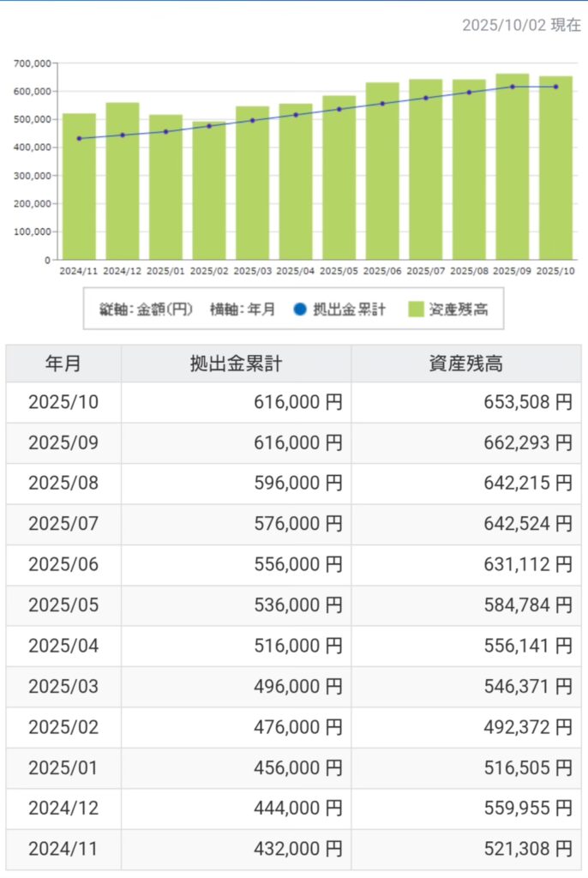The height and width of the screenshot is (878, 588).
Task: Click the 拠出金累計 table column header
Action: tap(236, 364)
